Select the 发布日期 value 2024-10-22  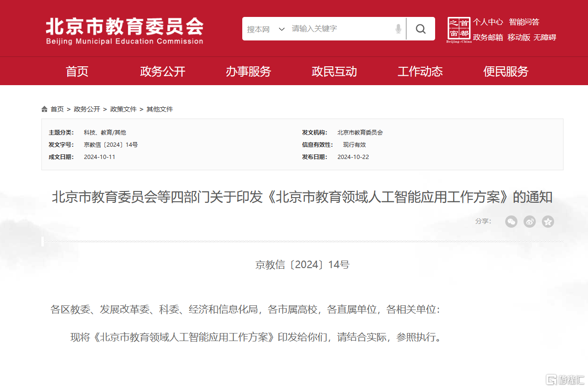click(x=353, y=157)
